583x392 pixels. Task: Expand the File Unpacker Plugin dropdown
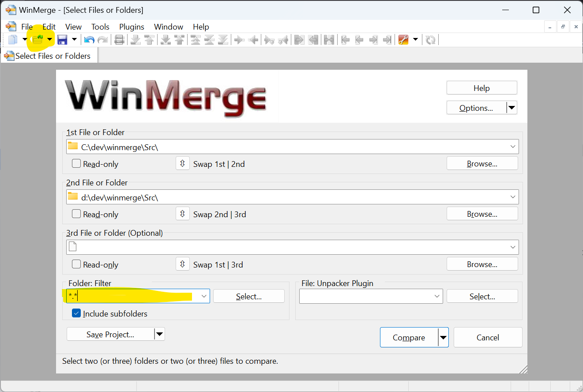click(437, 296)
